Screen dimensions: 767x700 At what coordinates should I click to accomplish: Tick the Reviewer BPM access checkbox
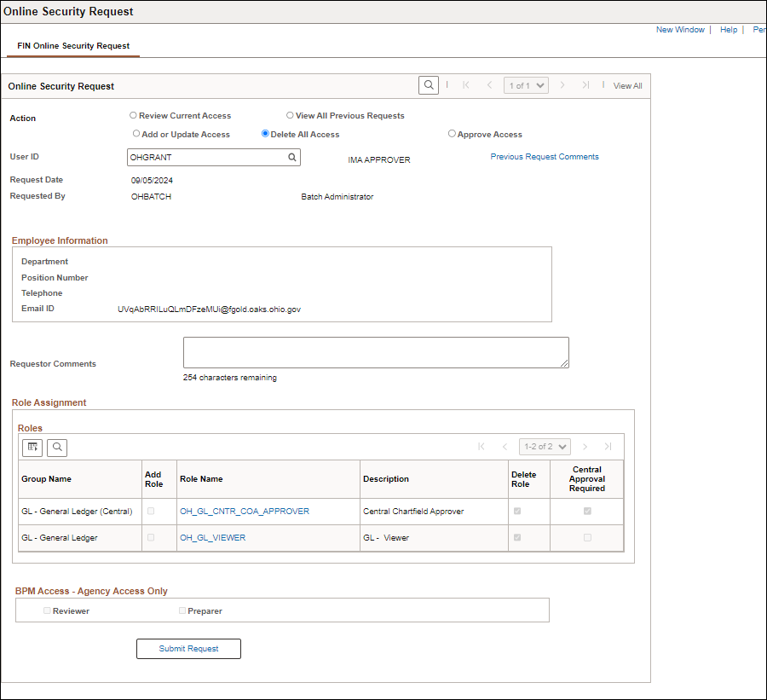pyautogui.click(x=48, y=610)
